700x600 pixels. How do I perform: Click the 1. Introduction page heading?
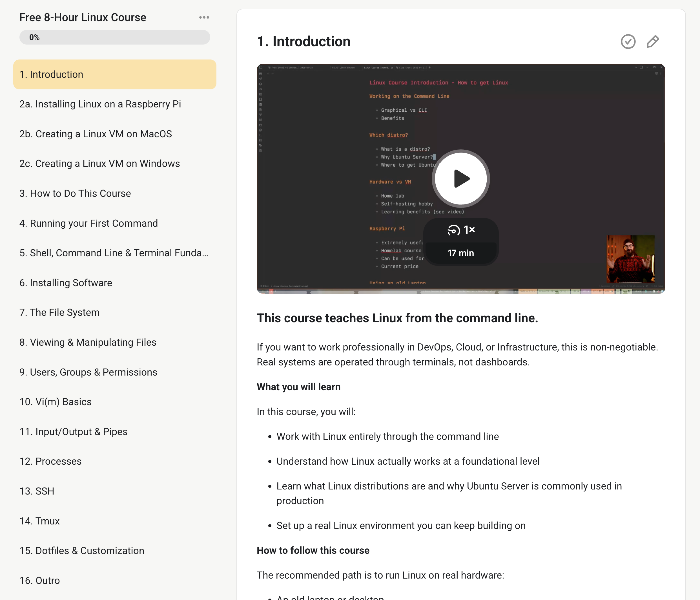304,41
